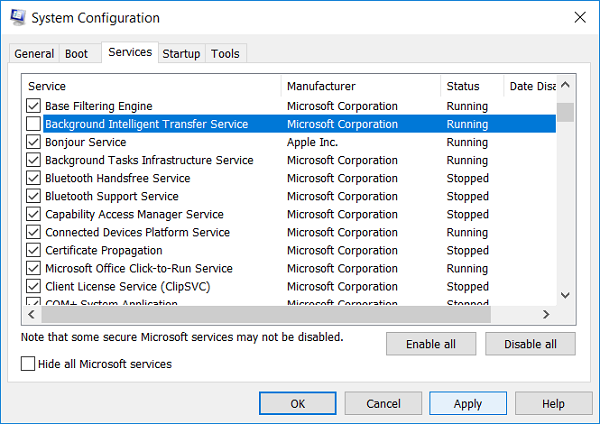The width and height of the screenshot is (600, 424).
Task: Click the System Configuration title bar icon
Action: [18, 18]
